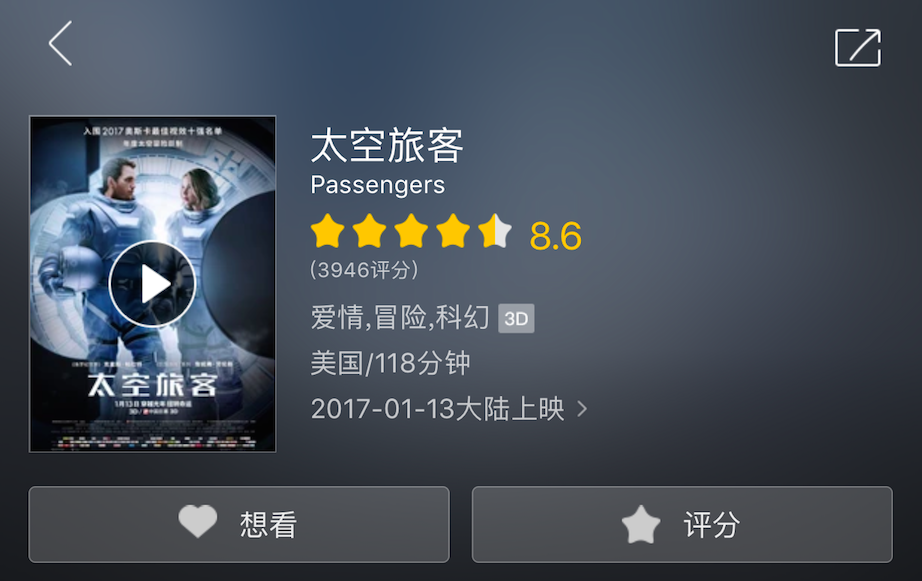Go back using the left arrow icon
922x581 pixels.
[x=60, y=44]
